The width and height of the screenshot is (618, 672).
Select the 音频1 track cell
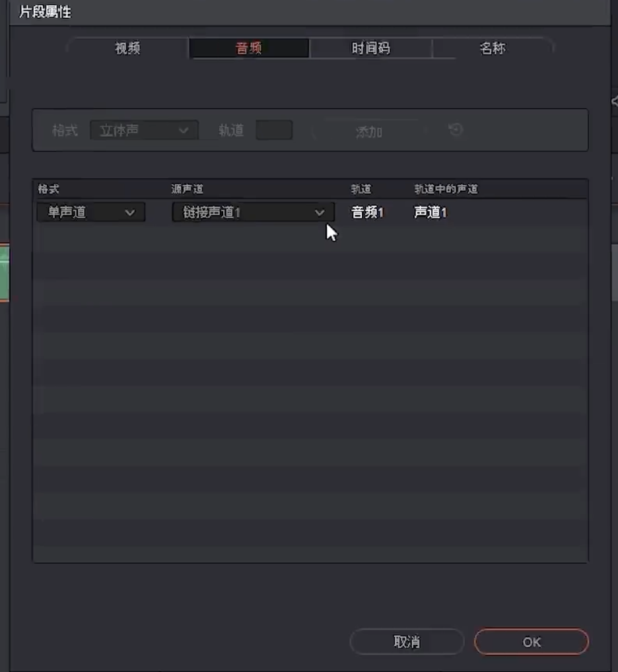(367, 213)
